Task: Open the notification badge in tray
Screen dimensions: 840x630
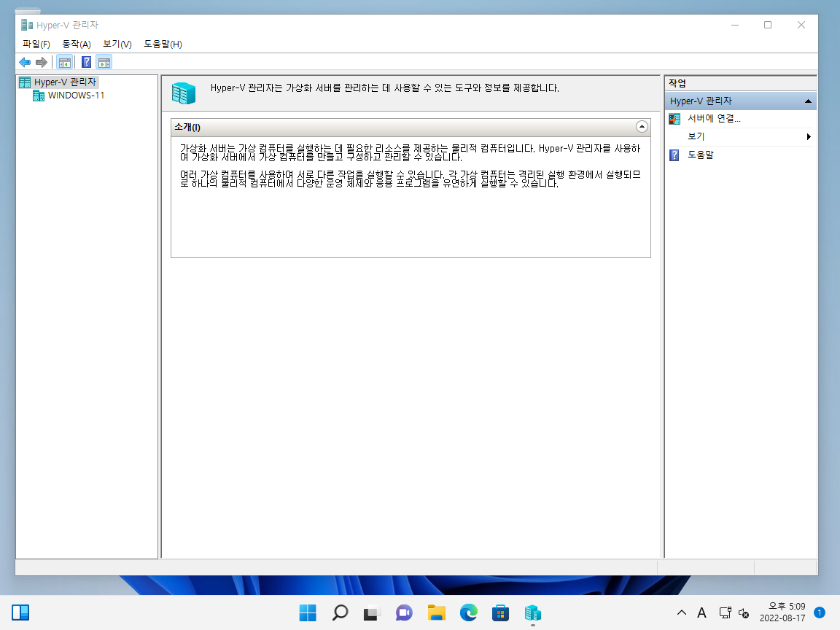Action: point(819,612)
